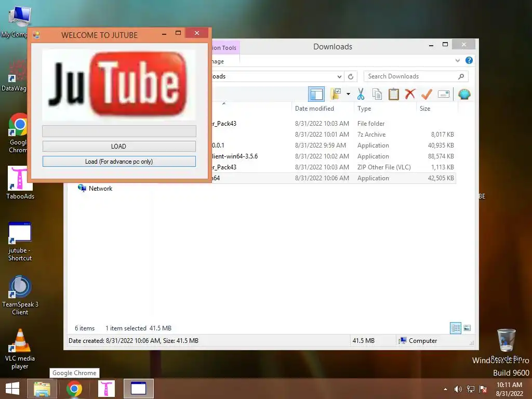Click the Paste clipboard icon

pos(394,94)
